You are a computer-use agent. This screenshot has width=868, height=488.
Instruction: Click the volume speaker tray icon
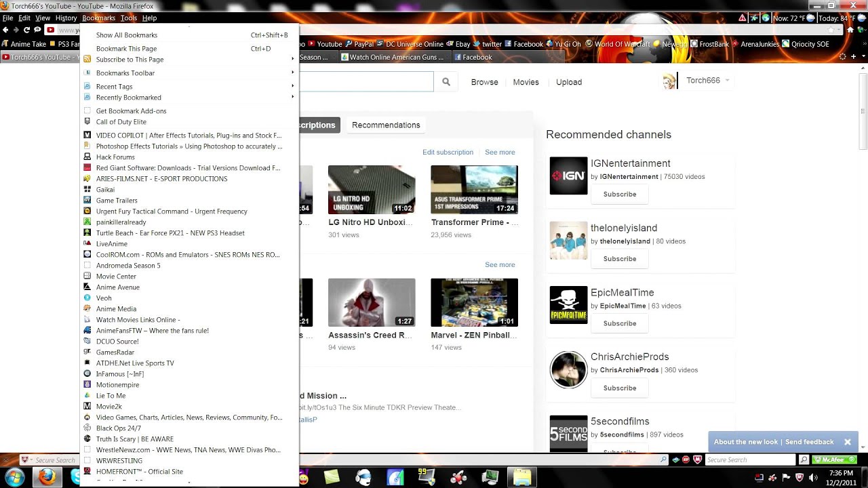click(x=813, y=478)
